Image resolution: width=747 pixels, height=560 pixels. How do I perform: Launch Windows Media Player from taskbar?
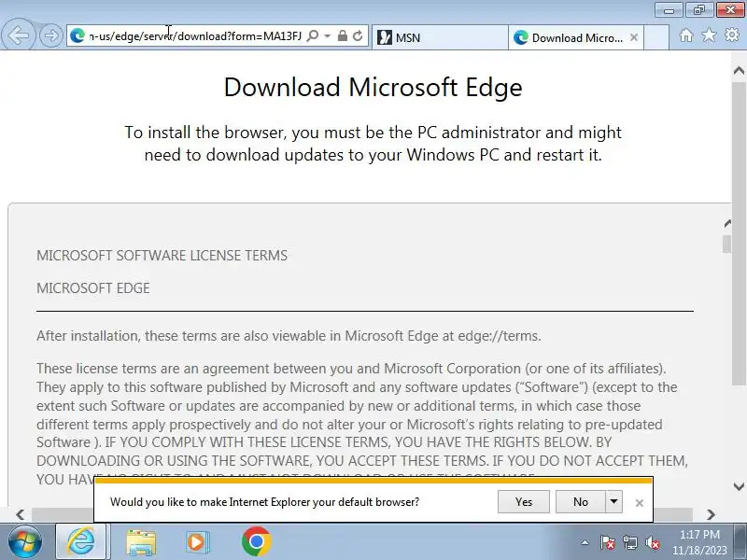point(197,542)
